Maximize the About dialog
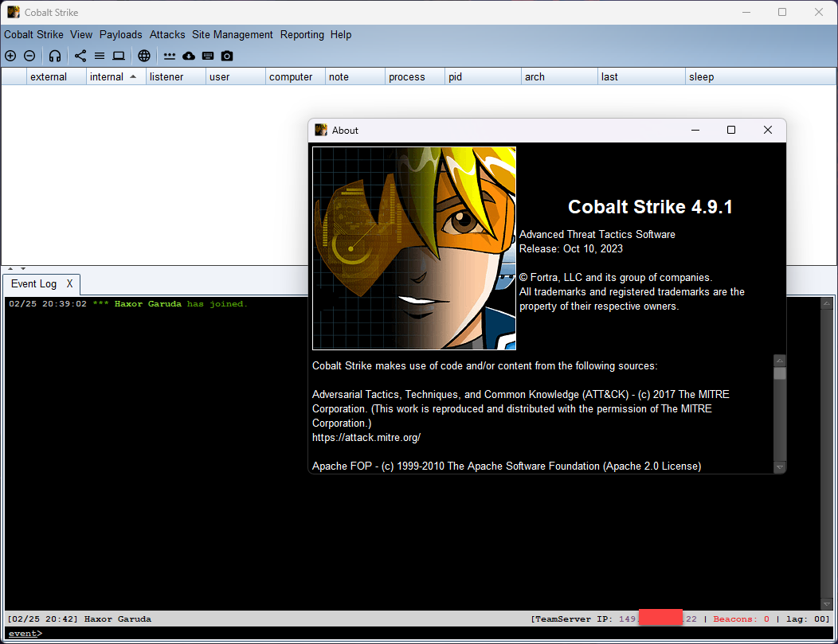The height and width of the screenshot is (644, 838). [x=731, y=130]
